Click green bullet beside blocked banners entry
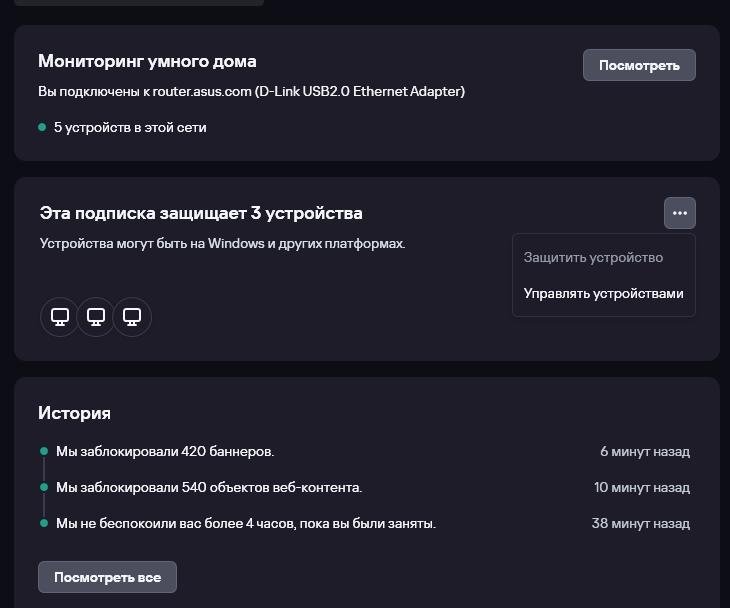 pyautogui.click(x=44, y=451)
